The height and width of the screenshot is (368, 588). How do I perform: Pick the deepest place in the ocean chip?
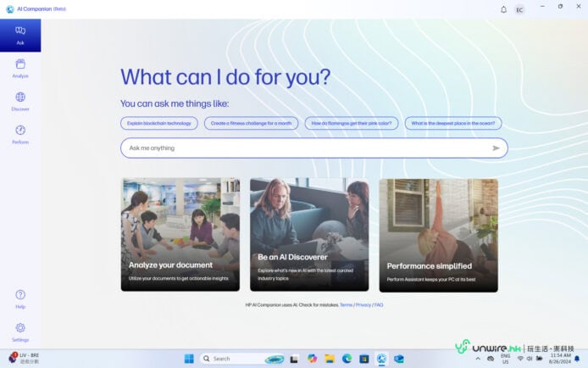point(452,123)
